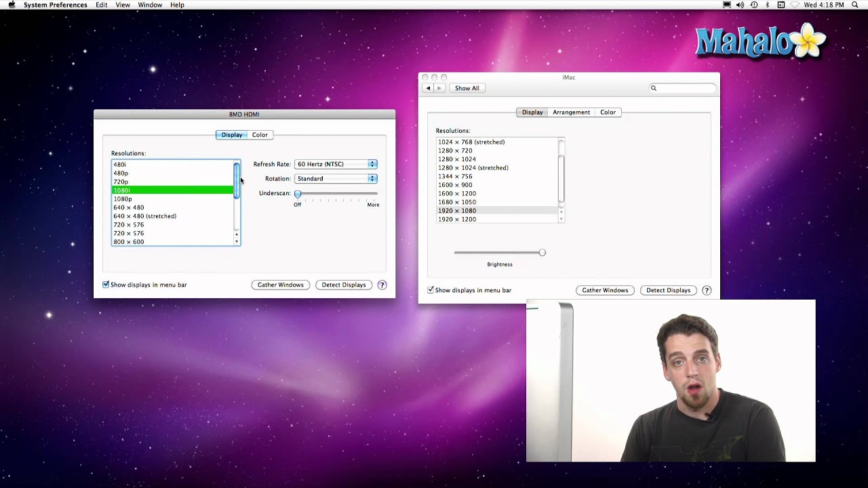Click the forward arrow in the iMac window
The height and width of the screenshot is (488, 868).
pyautogui.click(x=439, y=88)
